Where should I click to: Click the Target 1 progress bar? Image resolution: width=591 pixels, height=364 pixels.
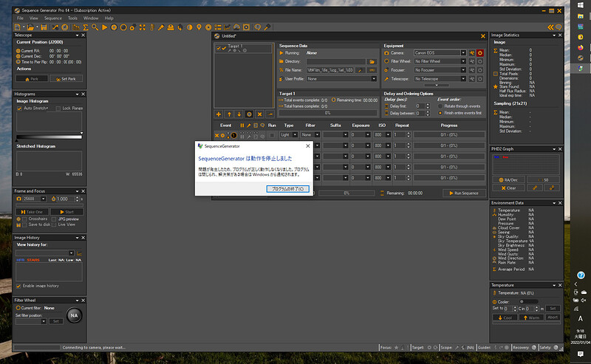[327, 113]
